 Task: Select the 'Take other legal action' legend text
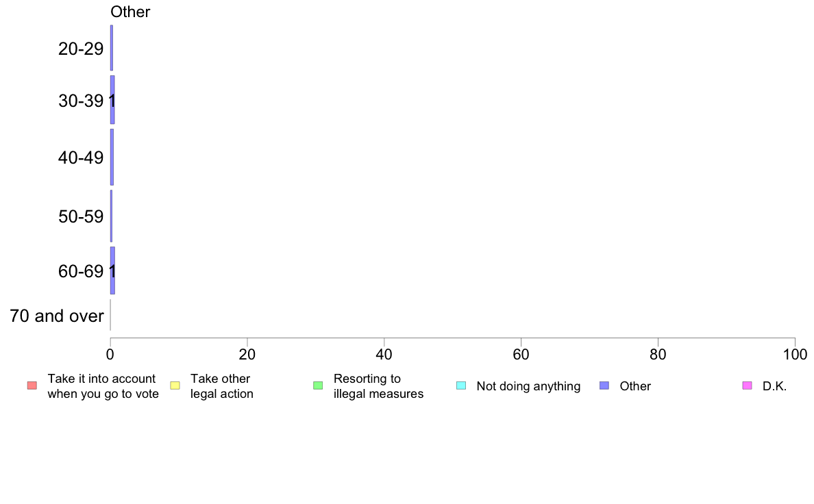click(222, 386)
